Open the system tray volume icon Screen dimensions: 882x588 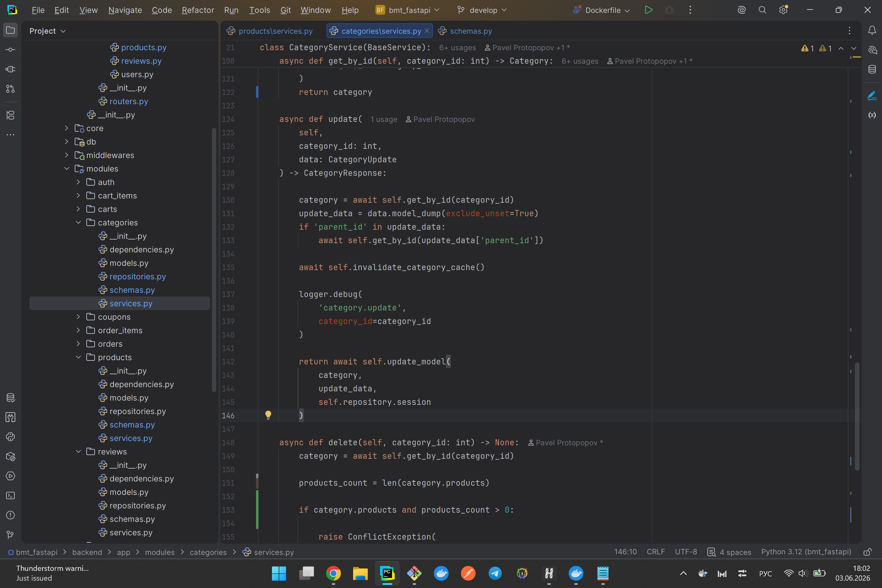coord(802,573)
